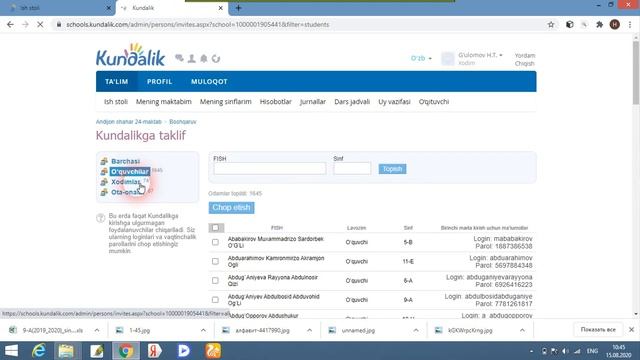Open the volume speaker tray icon
This screenshot has width=640, height=360.
pos(565,351)
